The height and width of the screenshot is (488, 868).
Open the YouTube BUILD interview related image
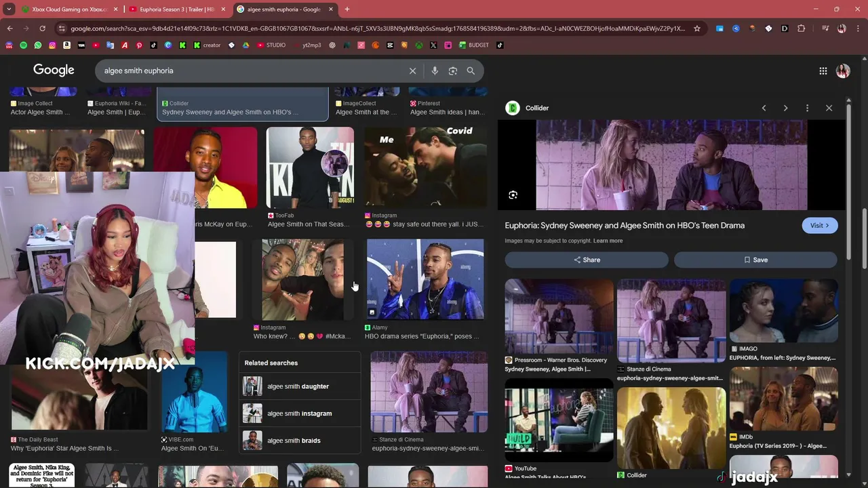point(559,420)
